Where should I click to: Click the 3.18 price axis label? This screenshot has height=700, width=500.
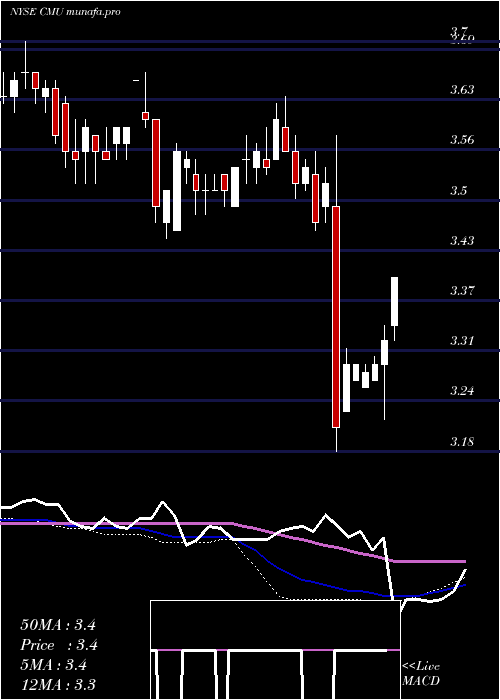point(462,442)
